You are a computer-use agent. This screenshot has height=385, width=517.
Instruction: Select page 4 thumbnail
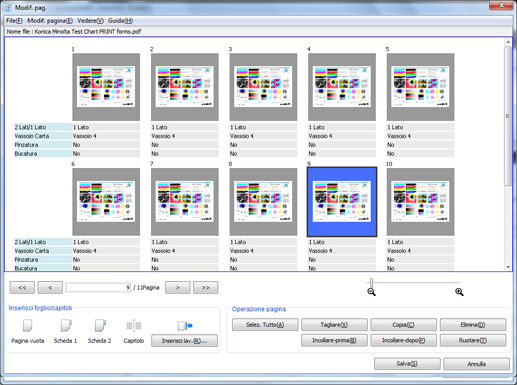(342, 87)
